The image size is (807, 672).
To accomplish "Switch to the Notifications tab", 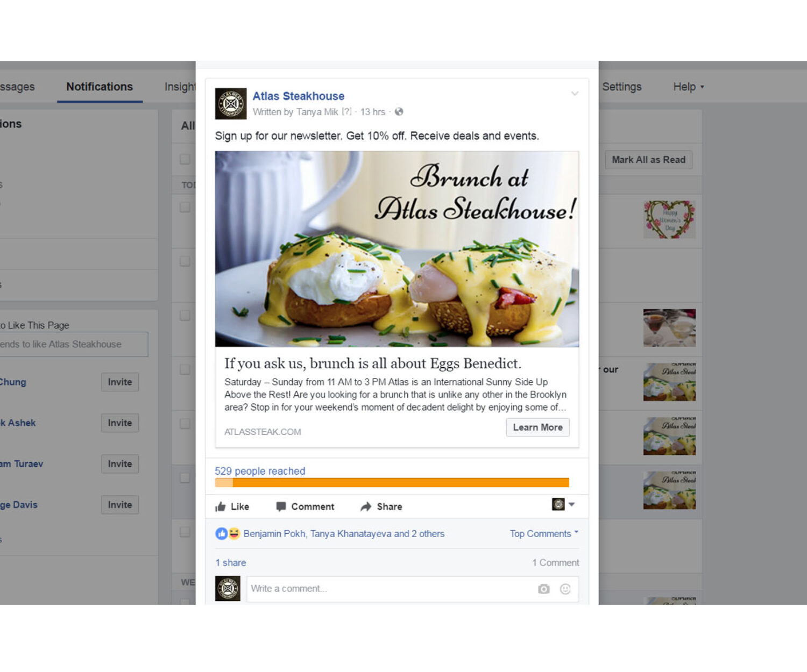I will [x=100, y=87].
